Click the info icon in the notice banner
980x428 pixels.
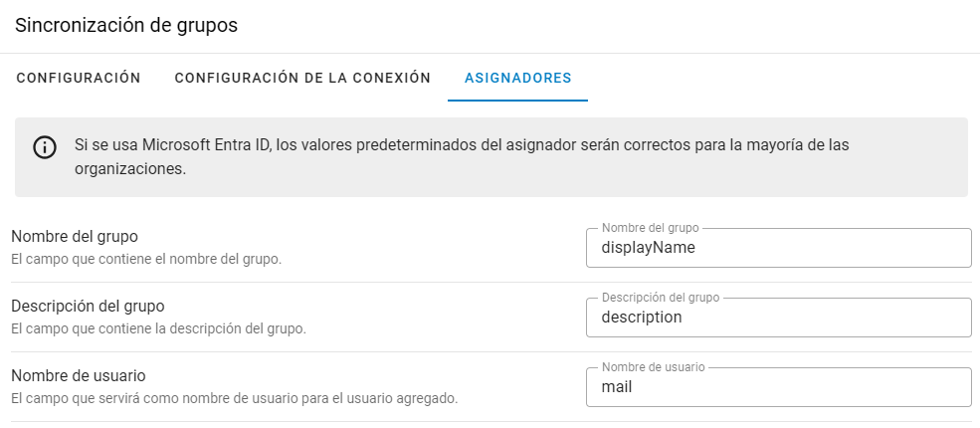point(45,147)
